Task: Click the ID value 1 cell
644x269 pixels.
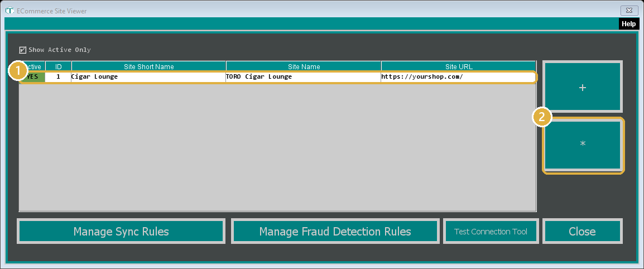Action: tap(59, 77)
